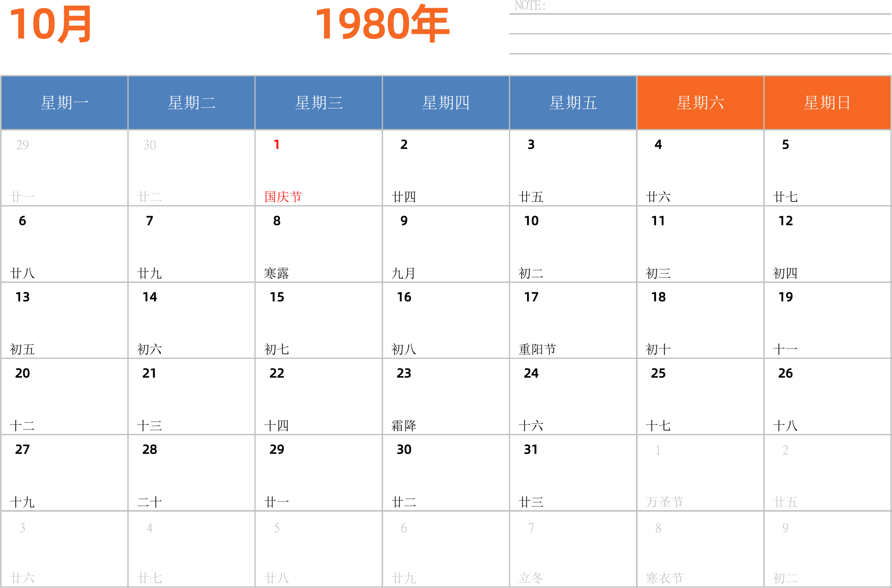The image size is (892, 588).
Task: Select greyed September date 30
Action: pos(149,145)
